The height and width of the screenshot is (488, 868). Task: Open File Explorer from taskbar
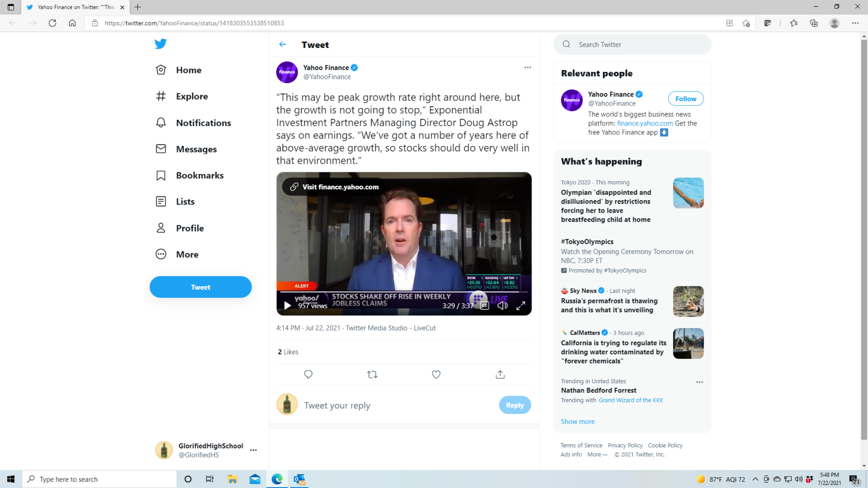[233, 479]
